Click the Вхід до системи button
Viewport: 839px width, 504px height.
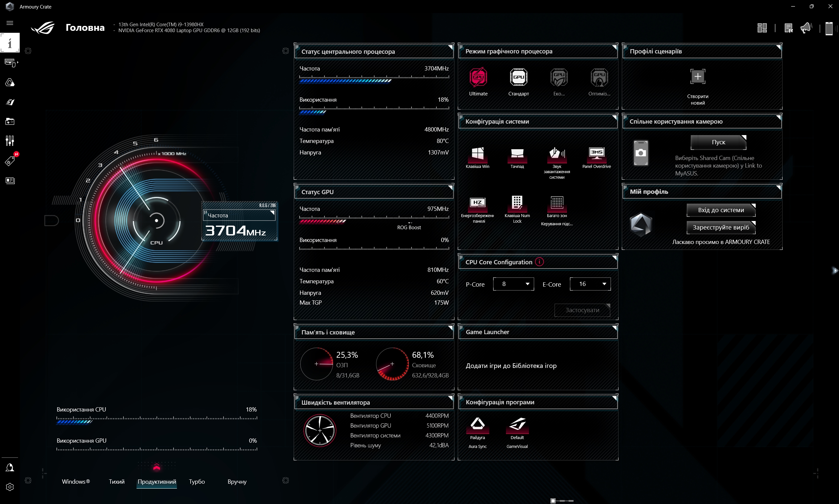(721, 210)
